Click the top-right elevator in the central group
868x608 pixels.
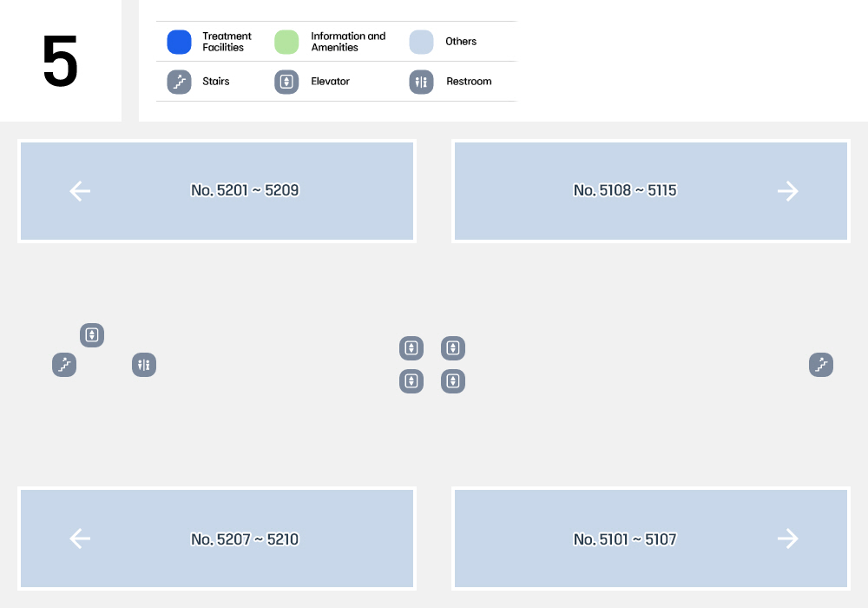[x=453, y=348]
